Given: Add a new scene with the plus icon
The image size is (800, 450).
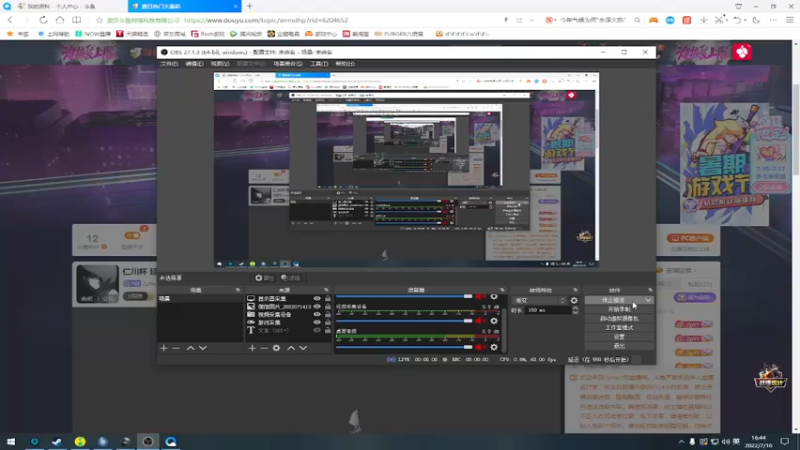Looking at the screenshot, I should click(x=164, y=348).
